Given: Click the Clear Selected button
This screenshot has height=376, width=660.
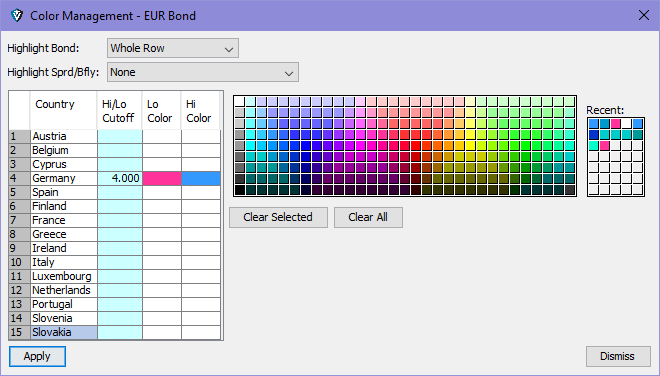Looking at the screenshot, I should pyautogui.click(x=278, y=217).
